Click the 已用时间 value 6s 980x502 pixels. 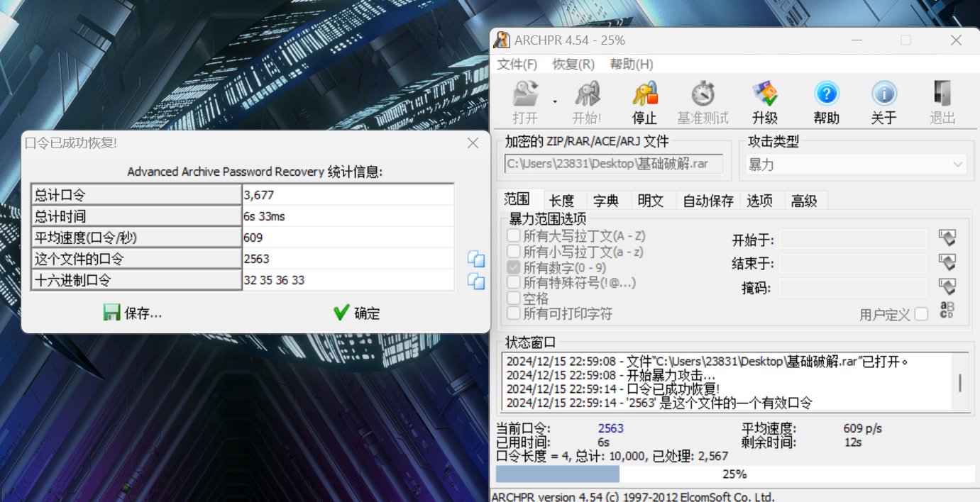click(603, 442)
